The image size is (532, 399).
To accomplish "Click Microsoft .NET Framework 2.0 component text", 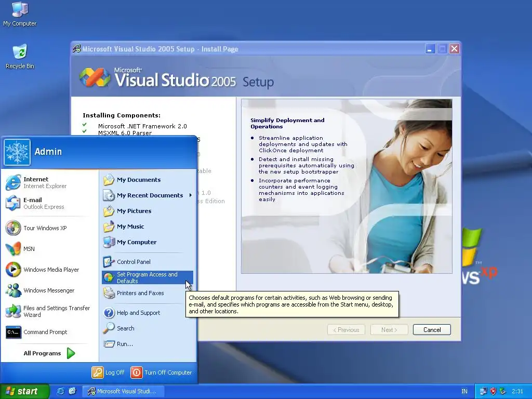I will (142, 126).
